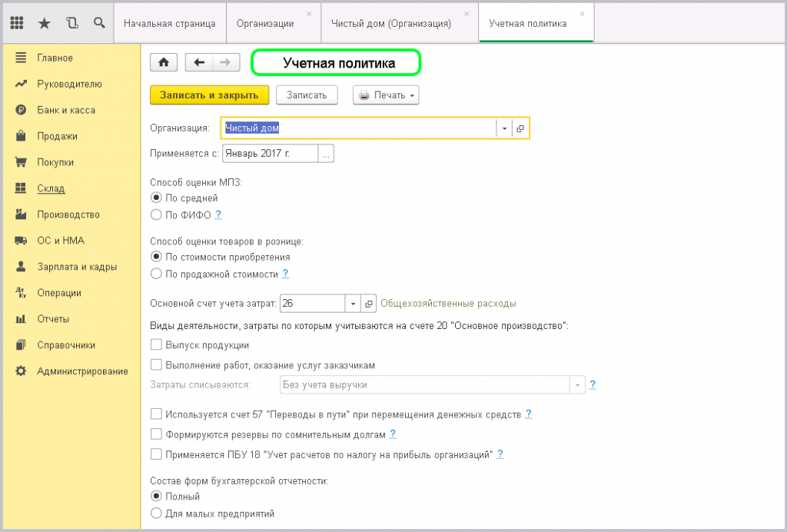Open the Печать dropdown button

[x=386, y=95]
